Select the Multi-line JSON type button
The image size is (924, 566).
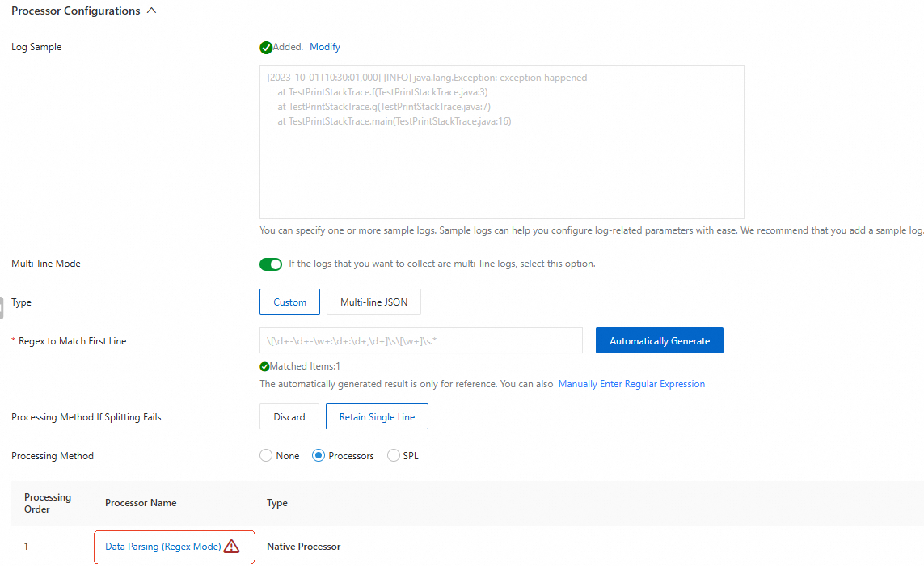point(373,302)
